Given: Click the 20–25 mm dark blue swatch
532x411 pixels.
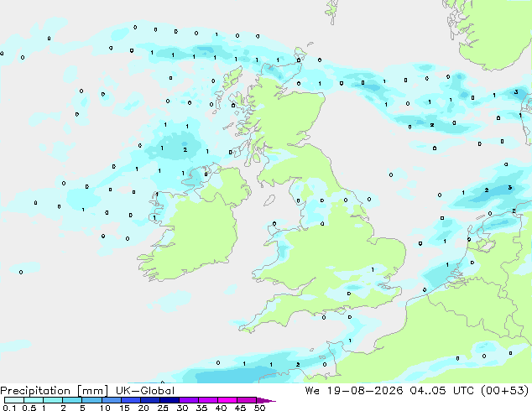Looking at the screenshot, I should [x=149, y=400].
